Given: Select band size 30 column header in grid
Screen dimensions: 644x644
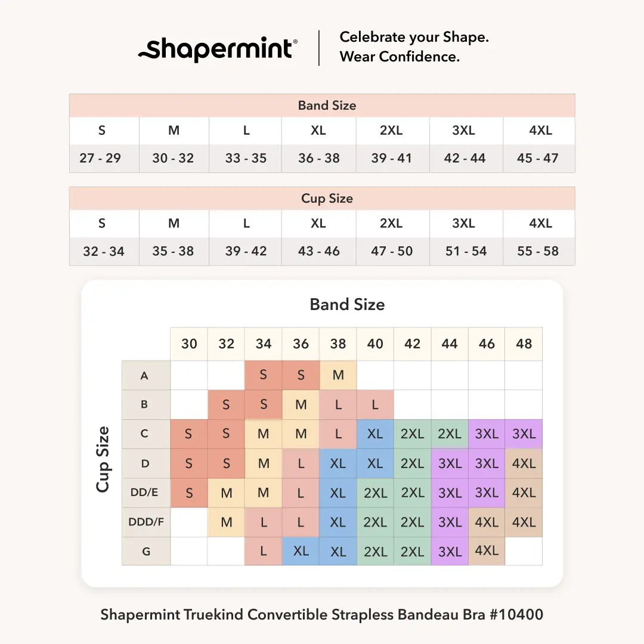Looking at the screenshot, I should [189, 344].
